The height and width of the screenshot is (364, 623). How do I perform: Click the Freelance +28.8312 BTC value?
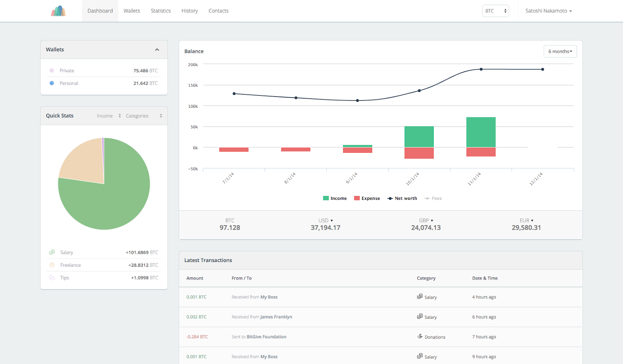click(x=143, y=265)
